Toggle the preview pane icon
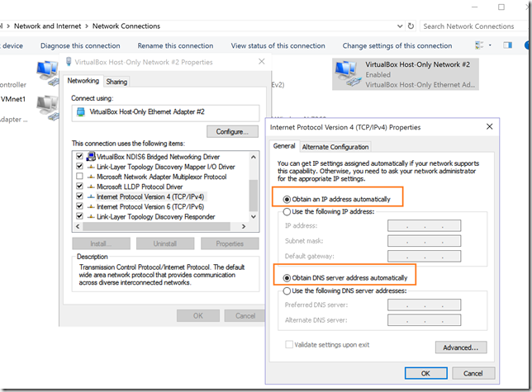532x392 pixels. coord(507,45)
